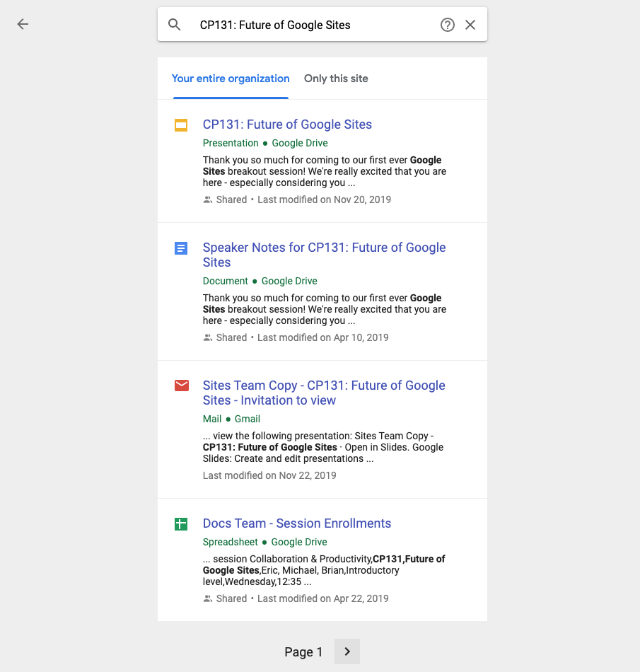Click the green Sheets spreadsheet icon
This screenshot has height=672, width=640.
[181, 523]
